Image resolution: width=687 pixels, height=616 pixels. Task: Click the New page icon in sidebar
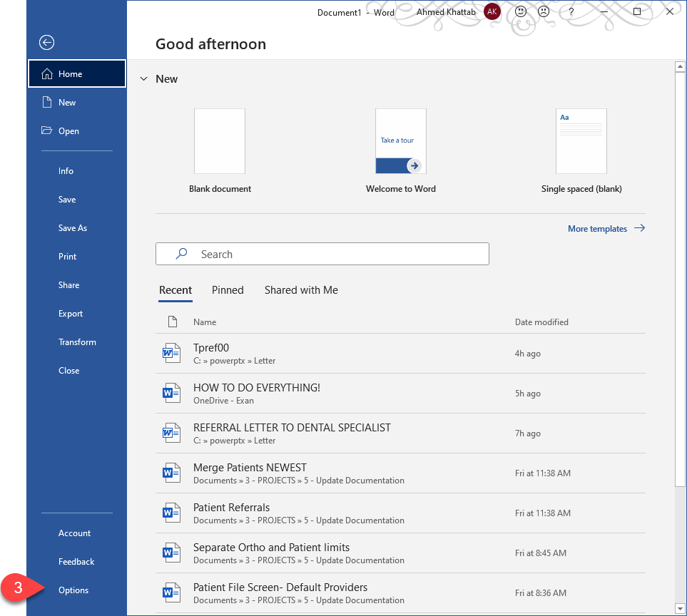pos(47,103)
